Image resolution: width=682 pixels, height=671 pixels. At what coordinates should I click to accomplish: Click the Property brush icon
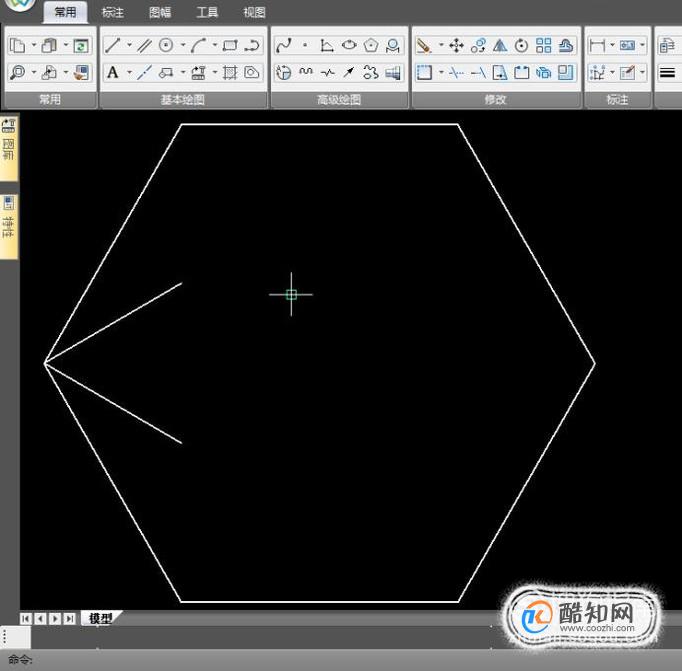81,72
